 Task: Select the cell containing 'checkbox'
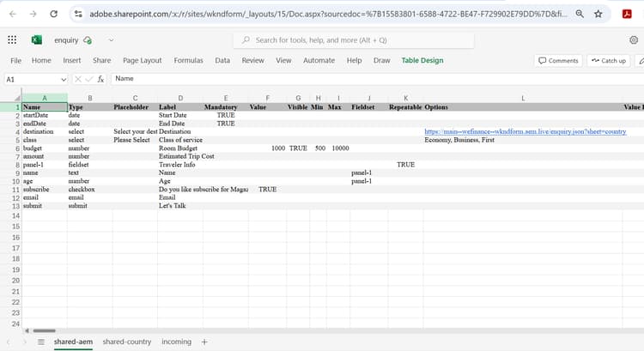[x=90, y=190]
